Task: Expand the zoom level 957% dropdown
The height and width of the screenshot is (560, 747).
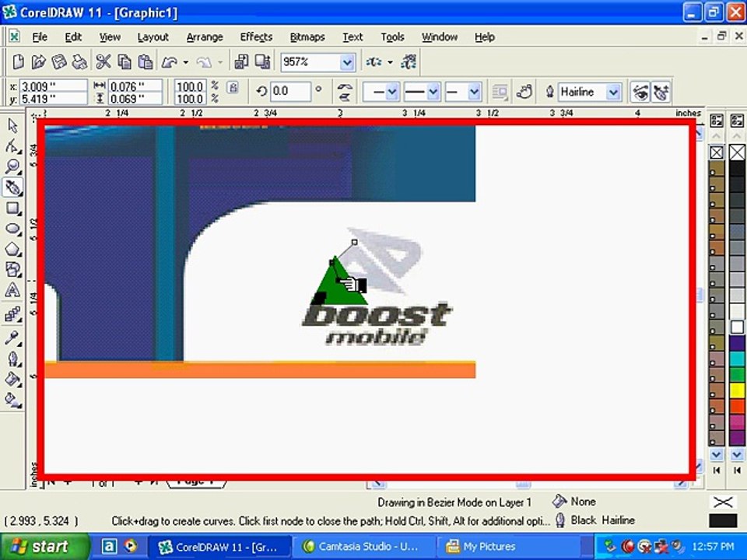Action: pos(347,62)
